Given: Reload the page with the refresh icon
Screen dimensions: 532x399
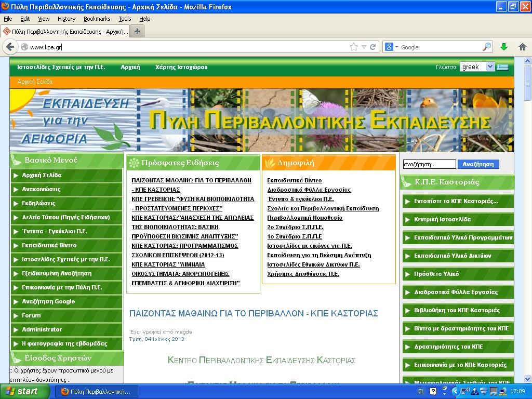Looking at the screenshot, I should click(x=373, y=47).
